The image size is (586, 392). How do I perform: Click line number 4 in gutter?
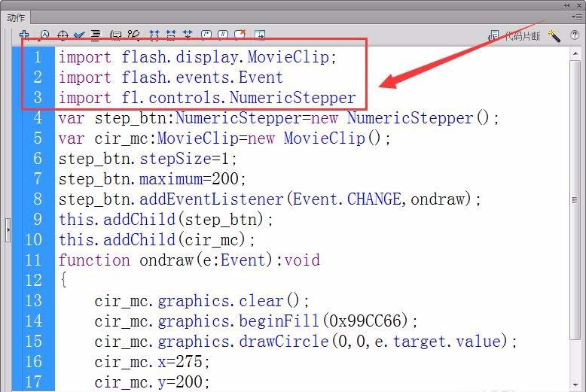coord(38,117)
